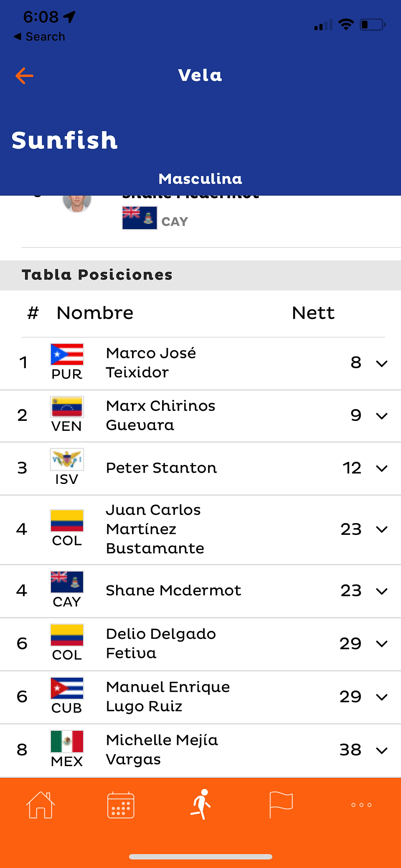Open the home tab icon
401x868 pixels.
[41, 805]
